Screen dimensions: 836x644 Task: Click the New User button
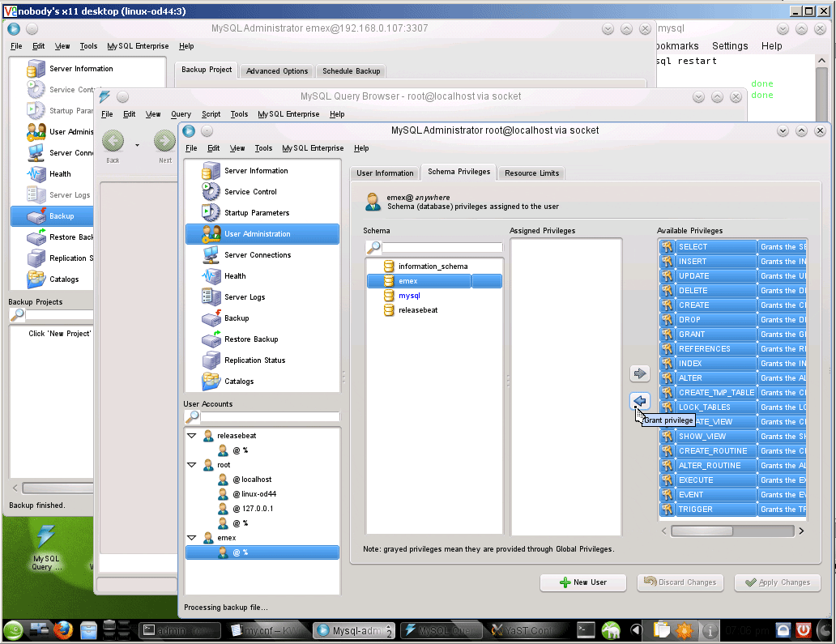coord(582,582)
